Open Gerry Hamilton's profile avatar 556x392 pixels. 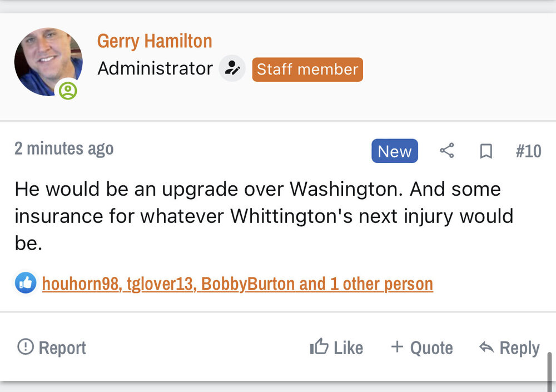[x=48, y=61]
